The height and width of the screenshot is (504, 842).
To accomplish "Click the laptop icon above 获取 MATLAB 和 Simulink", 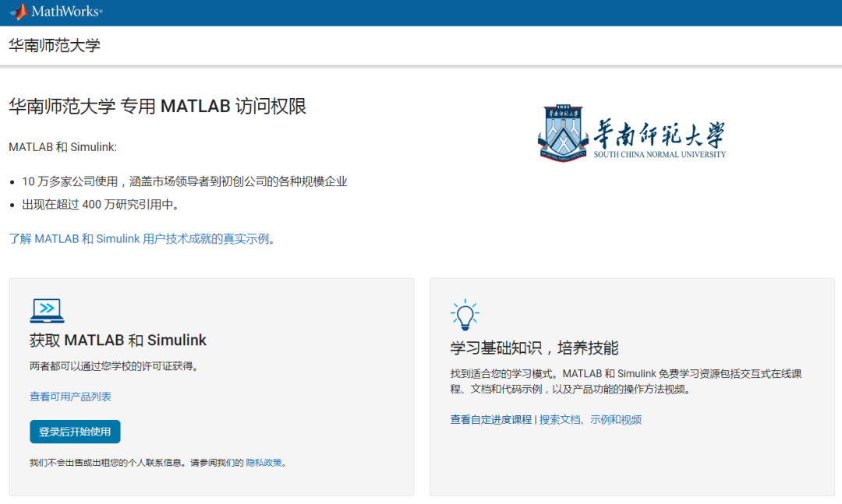I will tap(47, 311).
